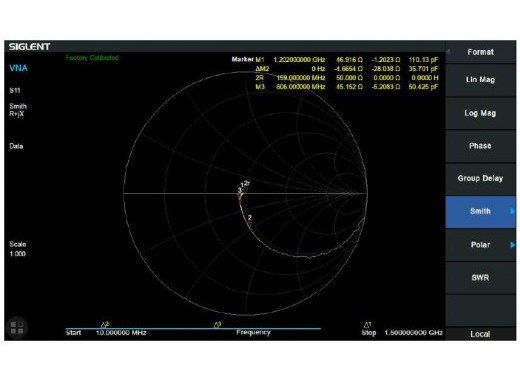Choose Group Delay format
Image resolution: width=520 pixels, height=380 pixels.
point(480,179)
